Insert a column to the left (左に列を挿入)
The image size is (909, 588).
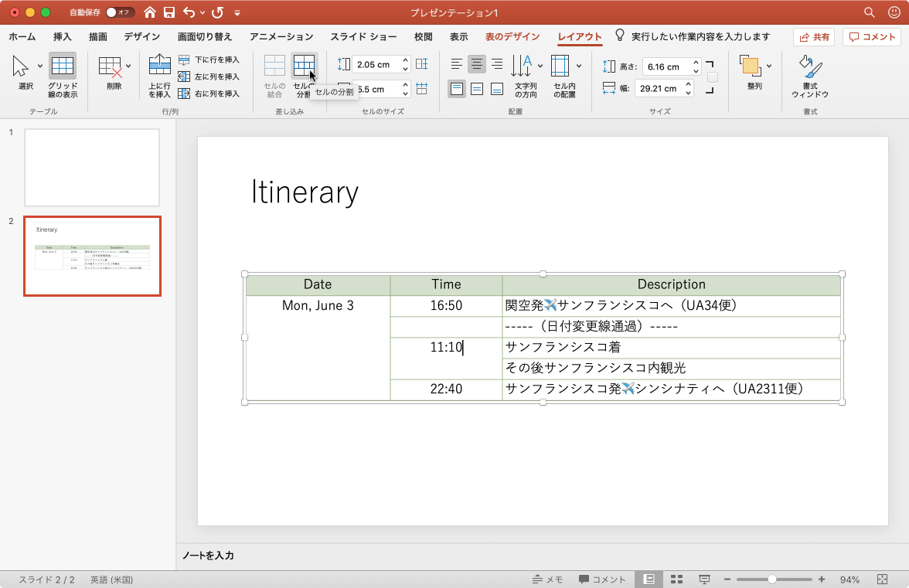(x=209, y=76)
